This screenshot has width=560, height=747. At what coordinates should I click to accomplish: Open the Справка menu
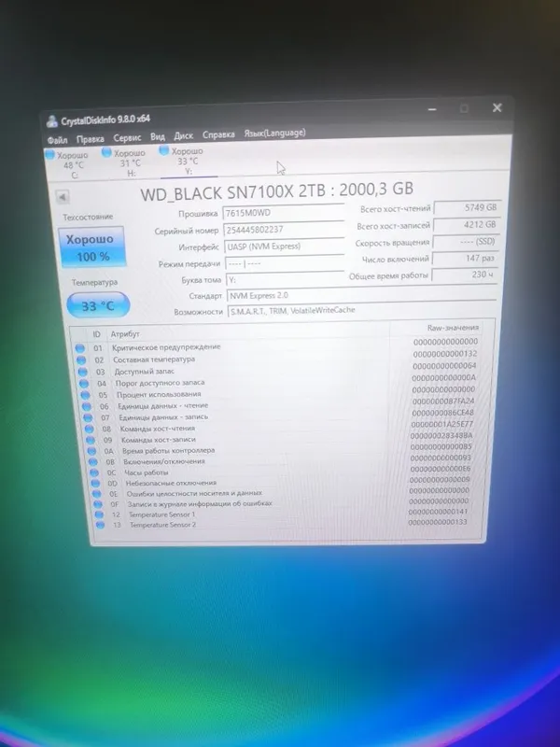(x=218, y=134)
